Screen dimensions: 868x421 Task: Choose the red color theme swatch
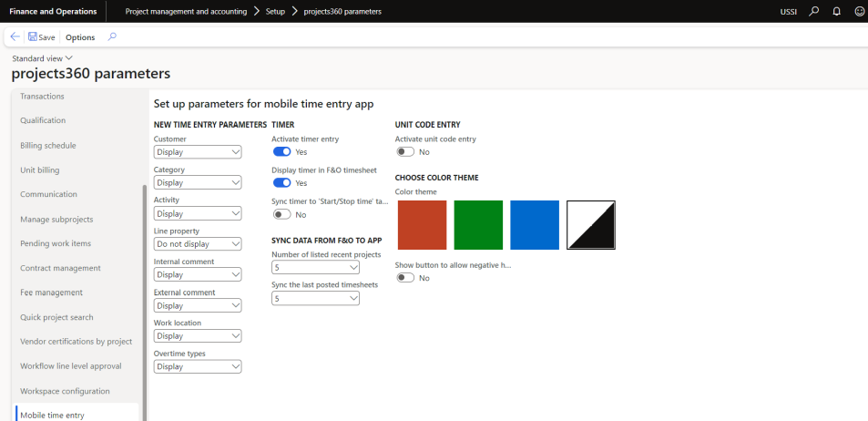(422, 225)
